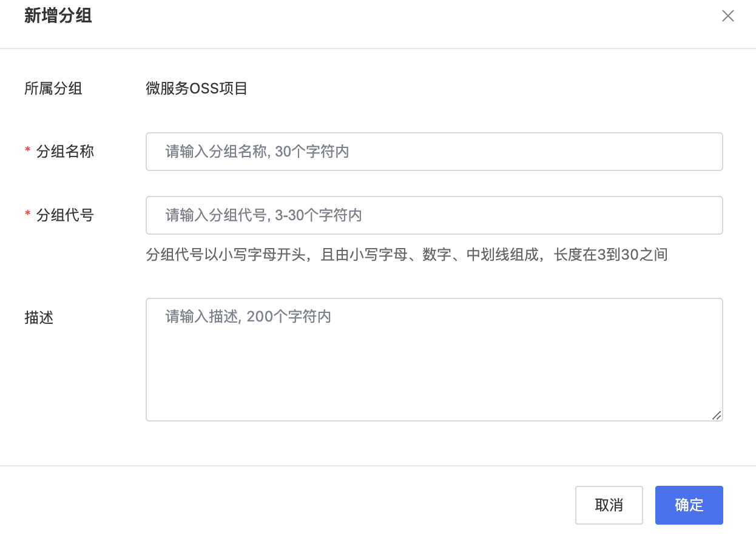Click placeholder 请输入描述, 200个字符内

[248, 317]
